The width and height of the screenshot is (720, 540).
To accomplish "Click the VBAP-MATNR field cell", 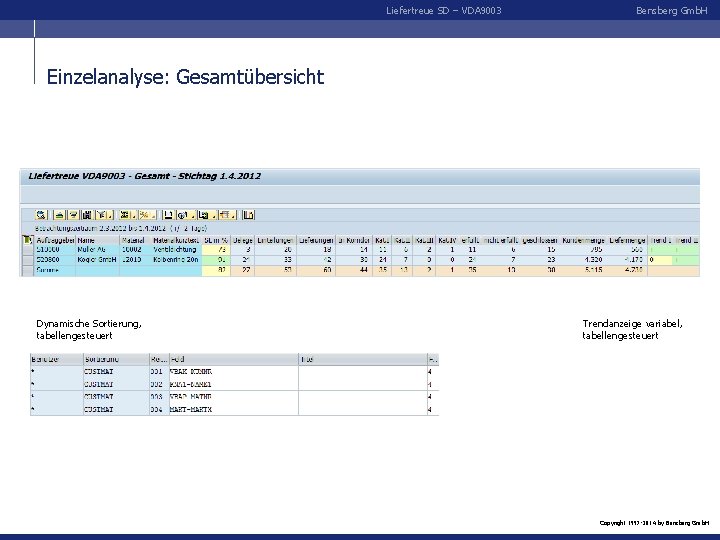I will pyautogui.click(x=234, y=396).
